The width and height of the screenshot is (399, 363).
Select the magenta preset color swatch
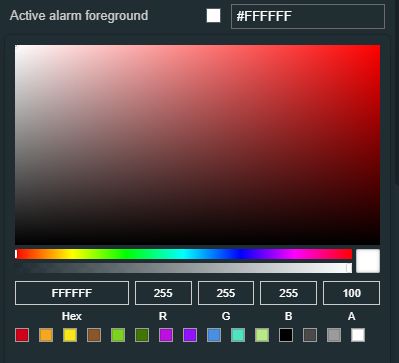tap(166, 335)
